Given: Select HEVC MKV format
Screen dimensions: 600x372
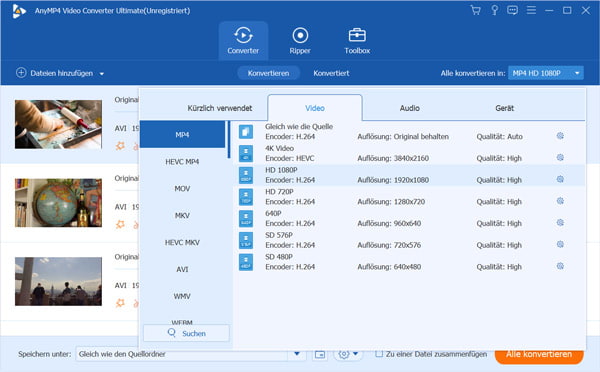Looking at the screenshot, I should point(182,243).
